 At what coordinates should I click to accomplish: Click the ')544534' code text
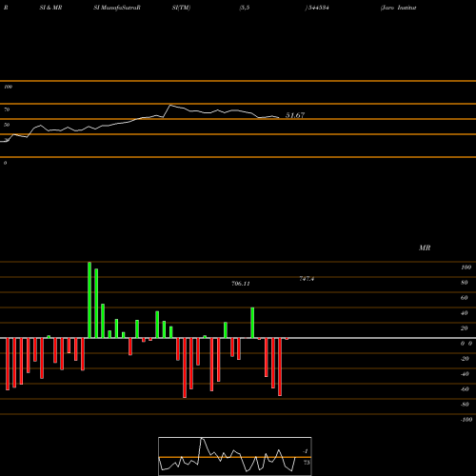[x=317, y=8]
